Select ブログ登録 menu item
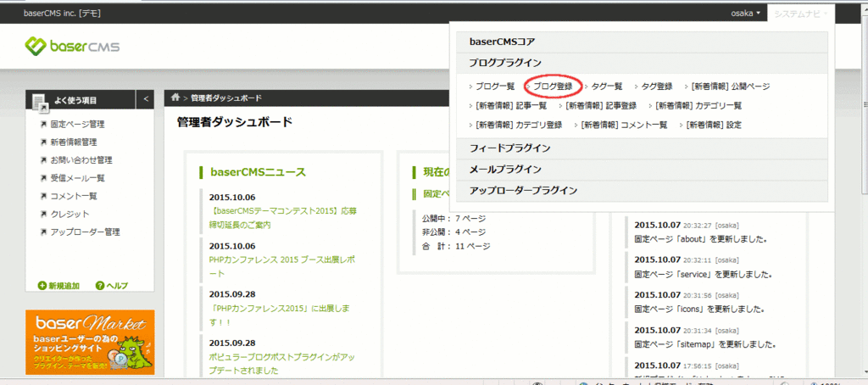The image size is (868, 385). (553, 86)
